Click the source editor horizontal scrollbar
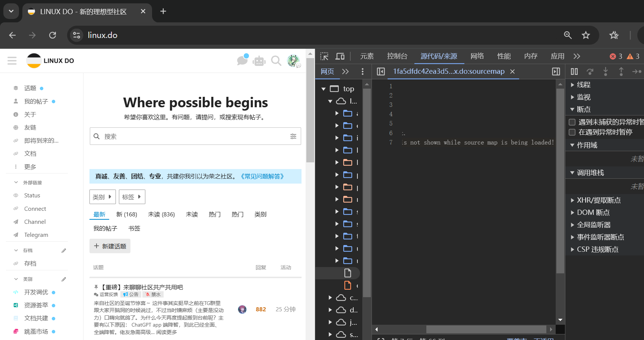This screenshot has height=340, width=644. click(x=486, y=329)
